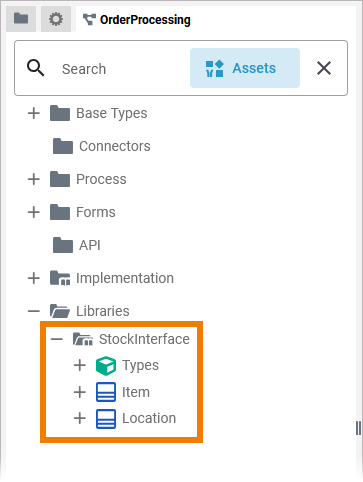363x482 pixels.
Task: Click the panel resize handle
Action: (x=358, y=428)
